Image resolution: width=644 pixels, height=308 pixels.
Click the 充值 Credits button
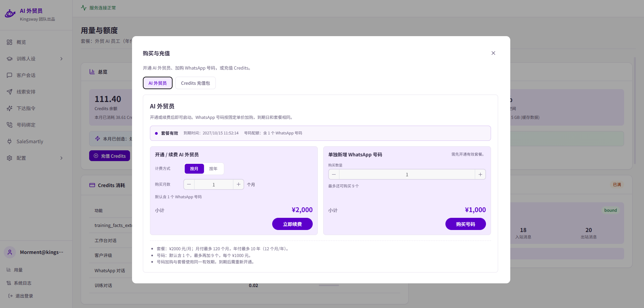110,156
